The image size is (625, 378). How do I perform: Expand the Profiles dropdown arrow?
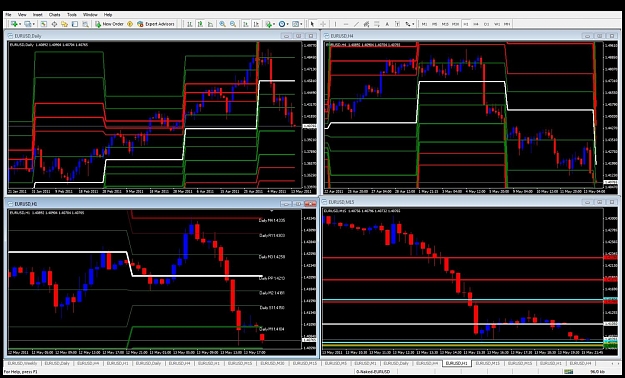click(x=33, y=24)
